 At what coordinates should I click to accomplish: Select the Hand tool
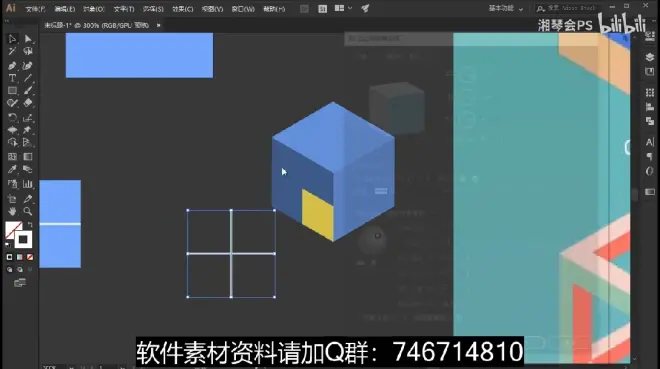point(12,211)
